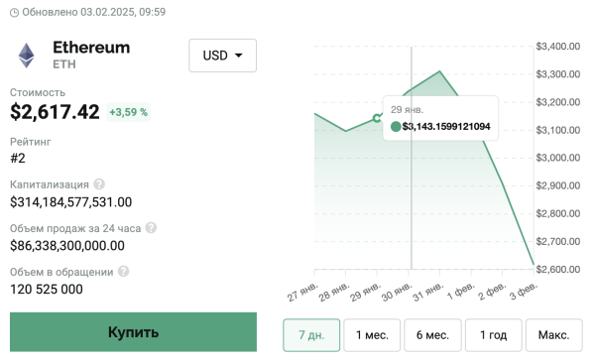
Task: Click the $3,400.00 y-axis label
Action: (x=557, y=47)
